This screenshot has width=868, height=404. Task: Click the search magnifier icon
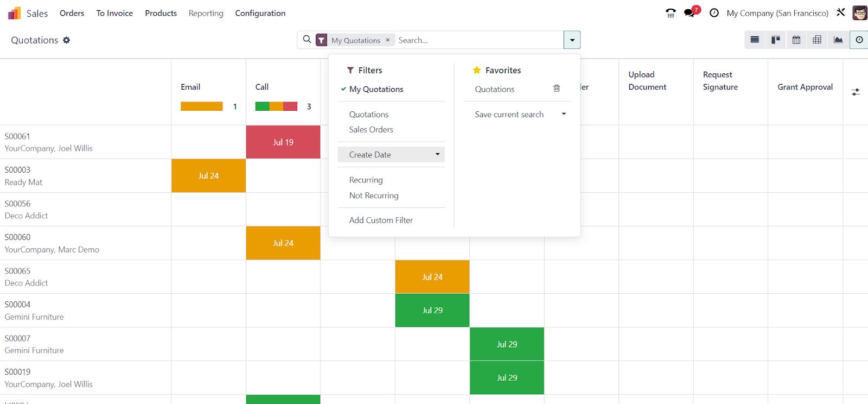307,40
